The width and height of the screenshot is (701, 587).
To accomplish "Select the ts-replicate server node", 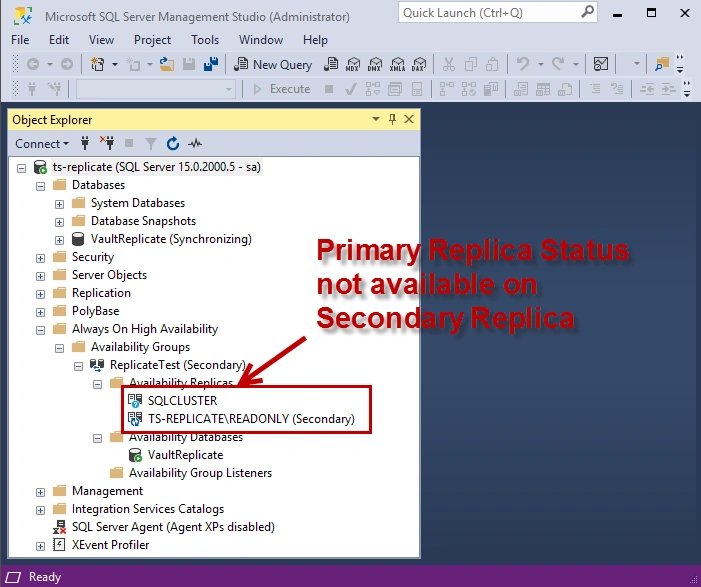I will [156, 167].
